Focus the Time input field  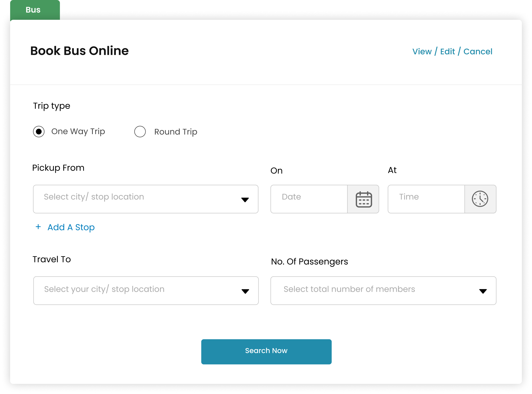tap(426, 199)
